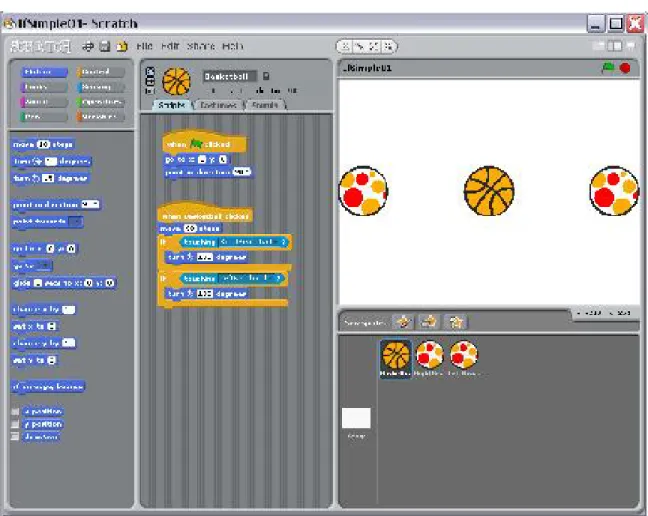Click degrees value in first if turn block
The height and width of the screenshot is (516, 648).
click(x=205, y=257)
